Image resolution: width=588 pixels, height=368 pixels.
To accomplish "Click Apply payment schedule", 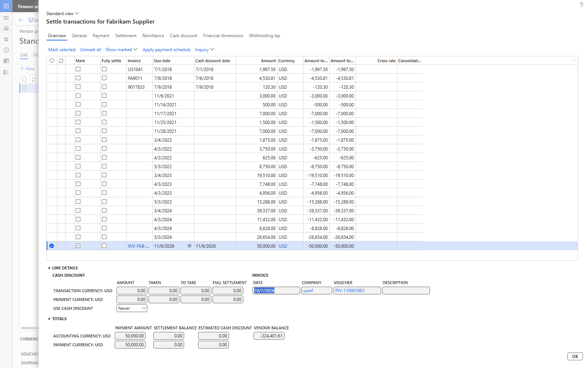I will coord(166,50).
